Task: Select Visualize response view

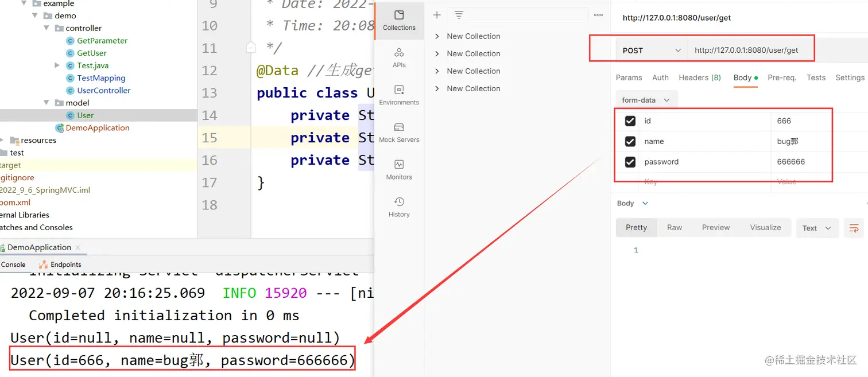Action: [x=765, y=227]
